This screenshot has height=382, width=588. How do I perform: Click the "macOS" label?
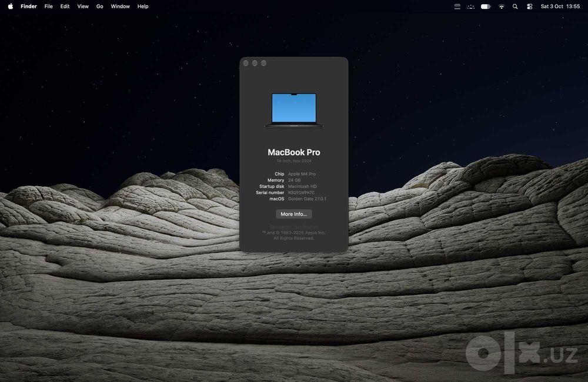tap(277, 199)
